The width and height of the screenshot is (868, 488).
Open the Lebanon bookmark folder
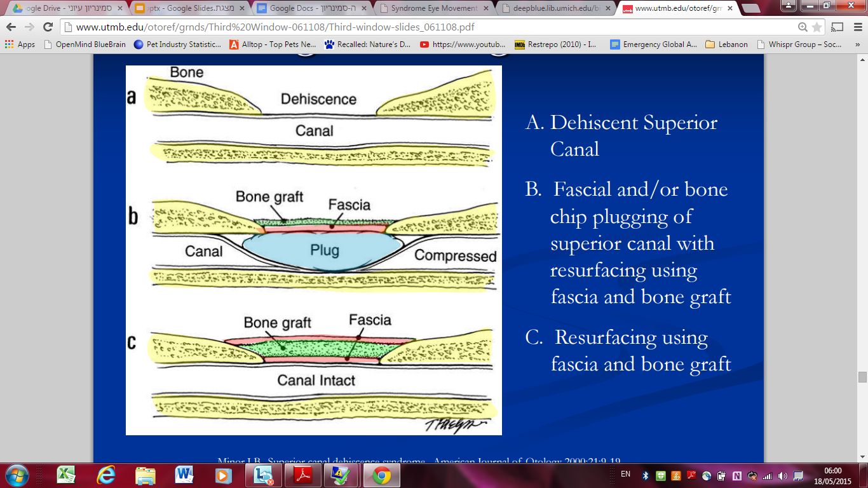pos(726,44)
